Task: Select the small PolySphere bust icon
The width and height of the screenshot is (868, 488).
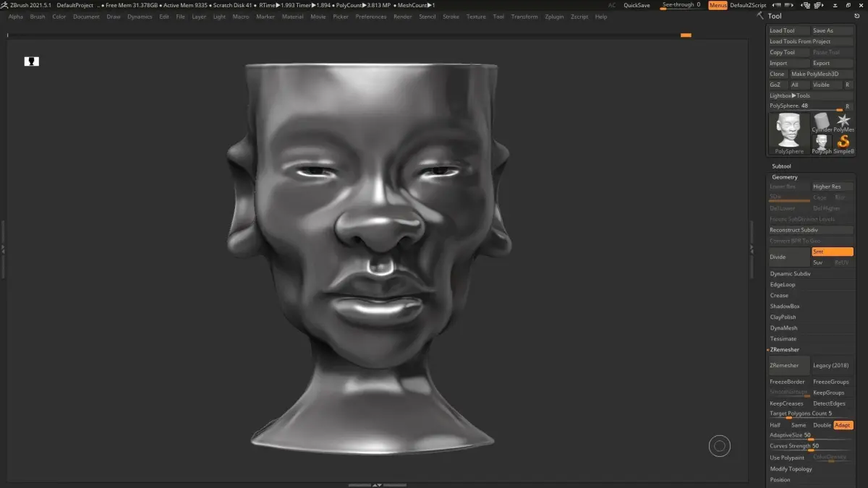Action: 822,144
